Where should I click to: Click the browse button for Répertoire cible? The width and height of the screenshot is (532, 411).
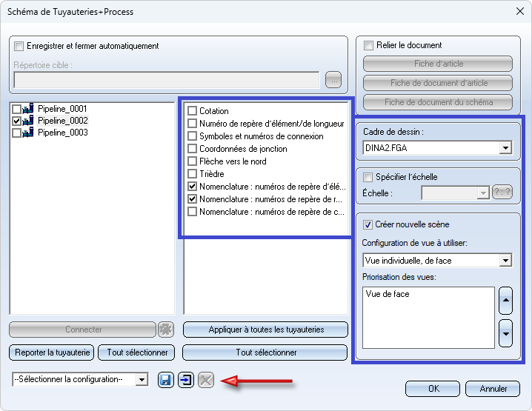pyautogui.click(x=333, y=80)
